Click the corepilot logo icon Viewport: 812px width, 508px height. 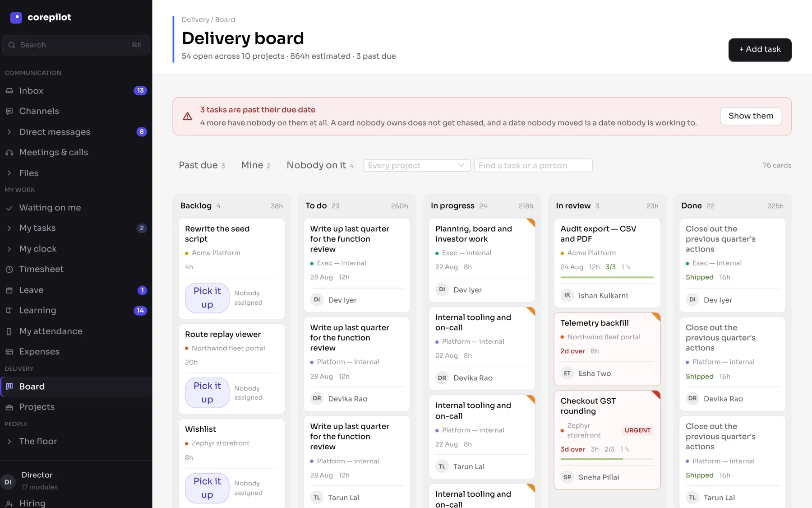point(16,18)
